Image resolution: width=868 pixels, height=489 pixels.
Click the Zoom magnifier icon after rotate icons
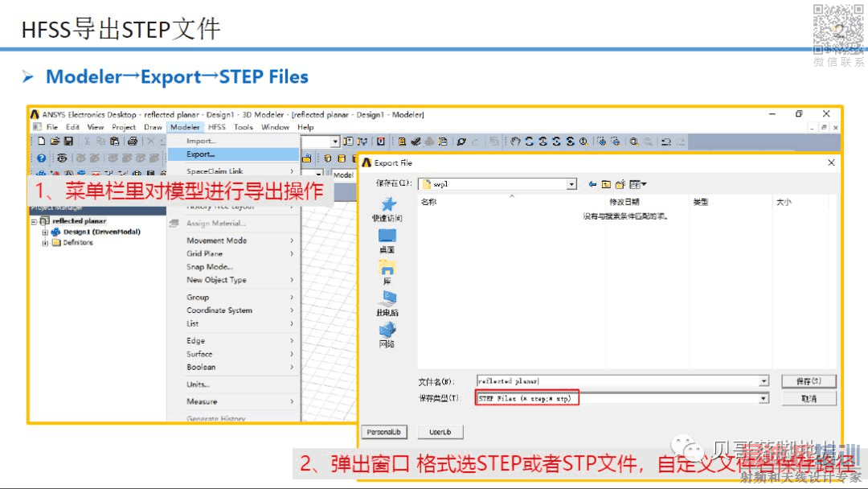(583, 142)
